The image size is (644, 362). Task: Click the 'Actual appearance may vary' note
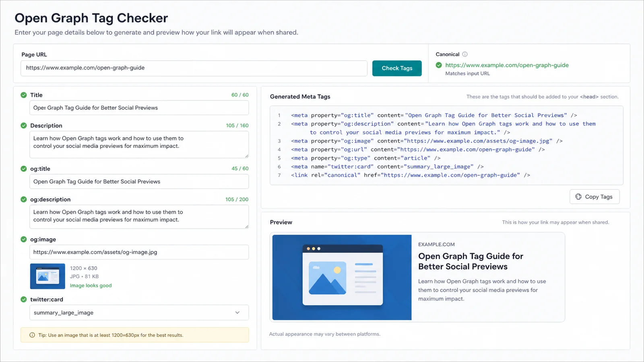[325, 334]
